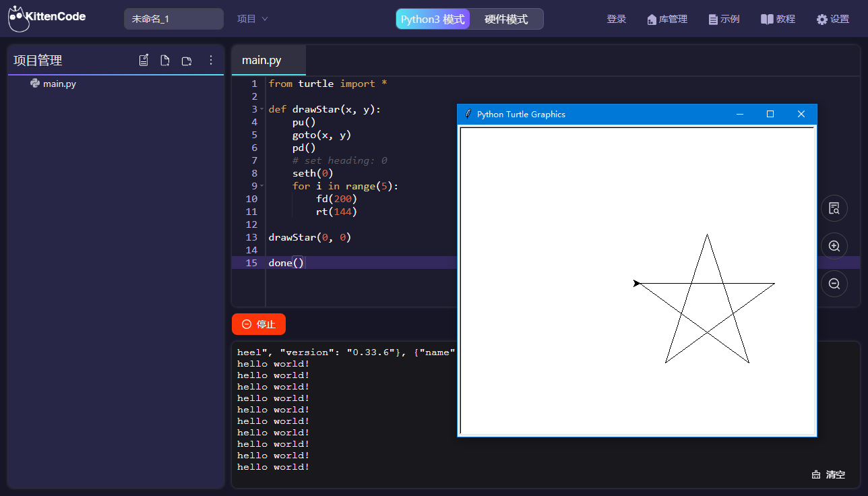Open the 项目 dropdown menu
Screen dimensions: 868x496
click(x=253, y=19)
